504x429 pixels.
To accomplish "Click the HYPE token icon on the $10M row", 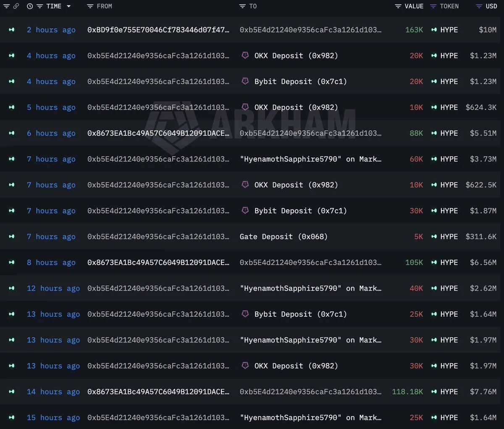I will coord(434,30).
